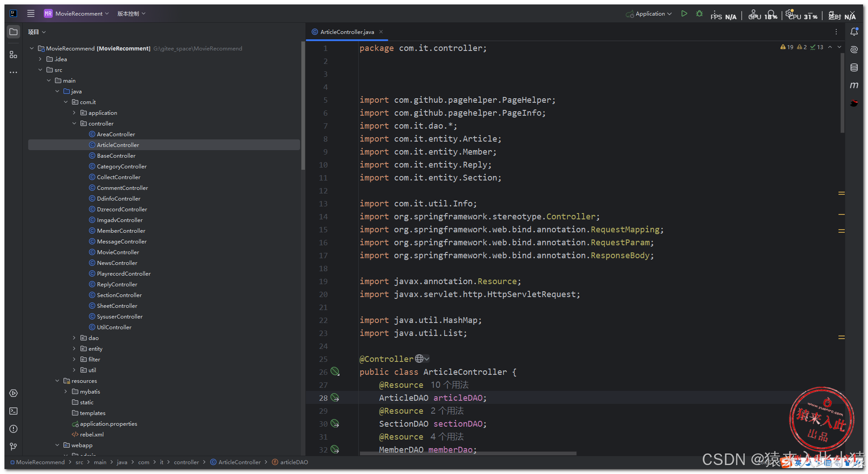
Task: Collapse the src folder
Action: point(40,70)
